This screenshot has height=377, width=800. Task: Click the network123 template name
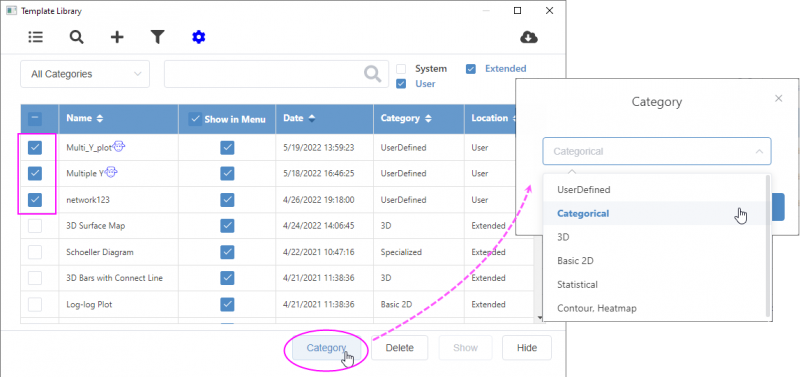pyautogui.click(x=88, y=200)
